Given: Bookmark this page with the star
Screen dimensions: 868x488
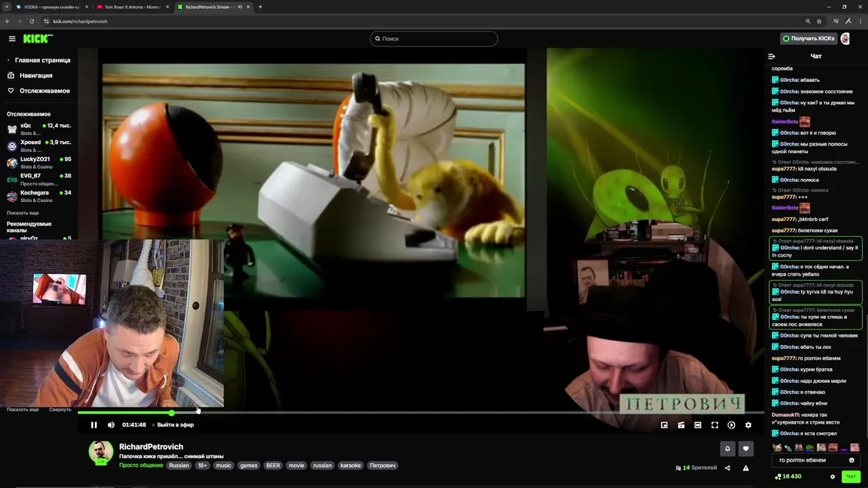Looking at the screenshot, I should pos(819,21).
